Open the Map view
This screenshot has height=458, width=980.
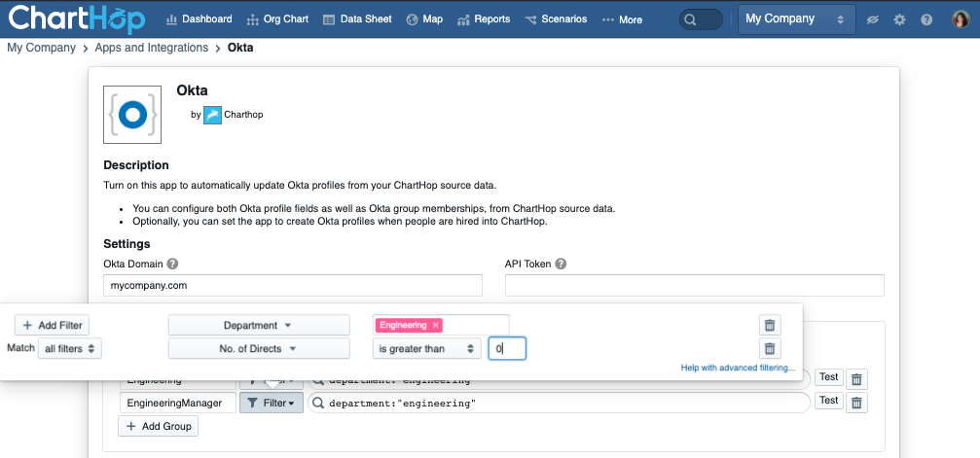[x=424, y=19]
